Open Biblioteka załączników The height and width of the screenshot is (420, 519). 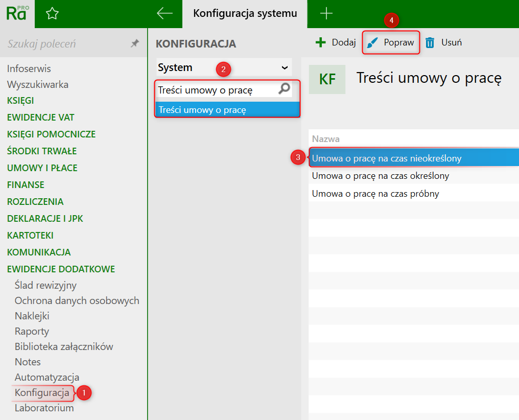(x=64, y=346)
